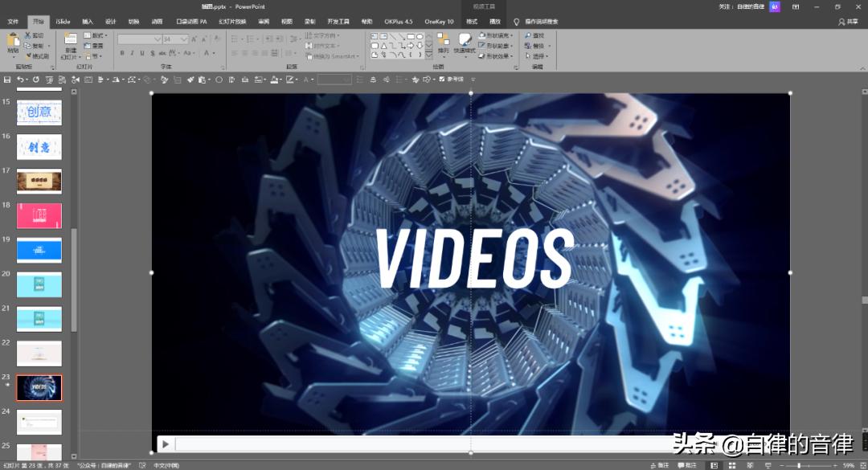Open the Quick Styles gallery icon

[465, 41]
